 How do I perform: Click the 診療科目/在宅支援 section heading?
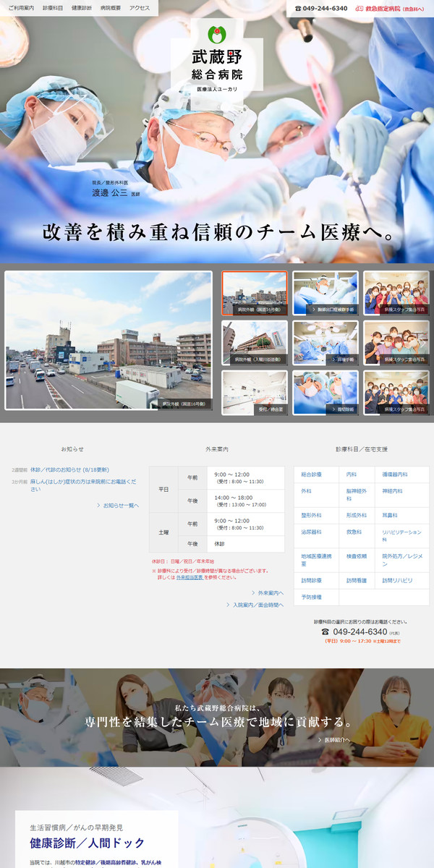(362, 449)
